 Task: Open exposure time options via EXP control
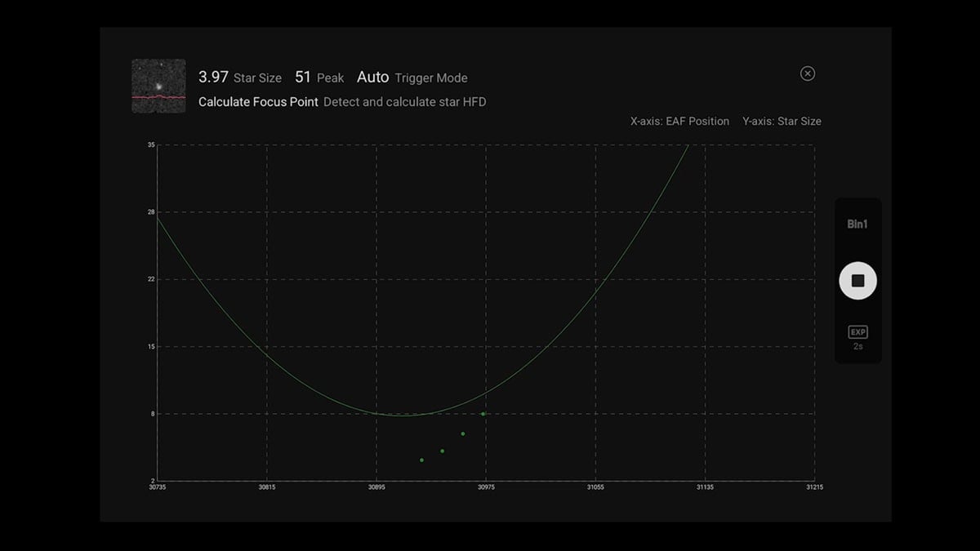click(x=857, y=331)
